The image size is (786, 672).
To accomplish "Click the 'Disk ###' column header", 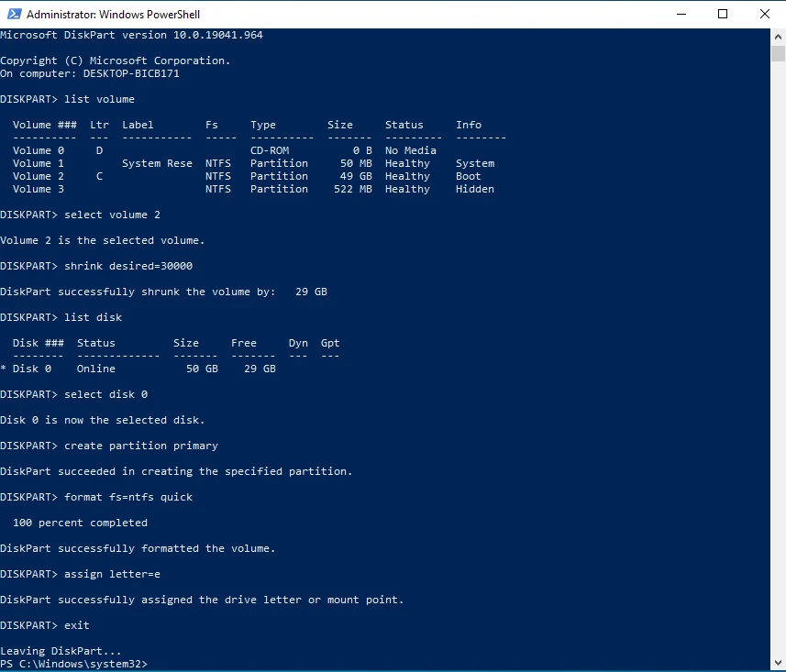I will (39, 343).
